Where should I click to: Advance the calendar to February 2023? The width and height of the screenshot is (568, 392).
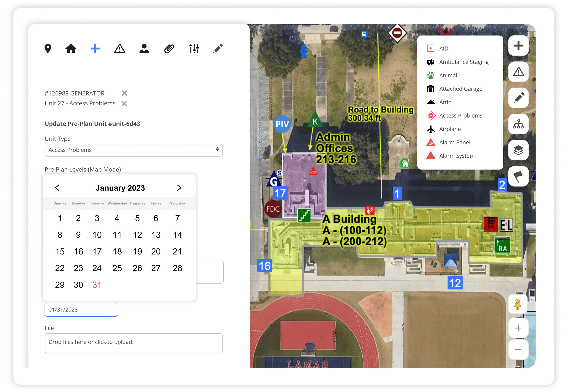pos(179,188)
